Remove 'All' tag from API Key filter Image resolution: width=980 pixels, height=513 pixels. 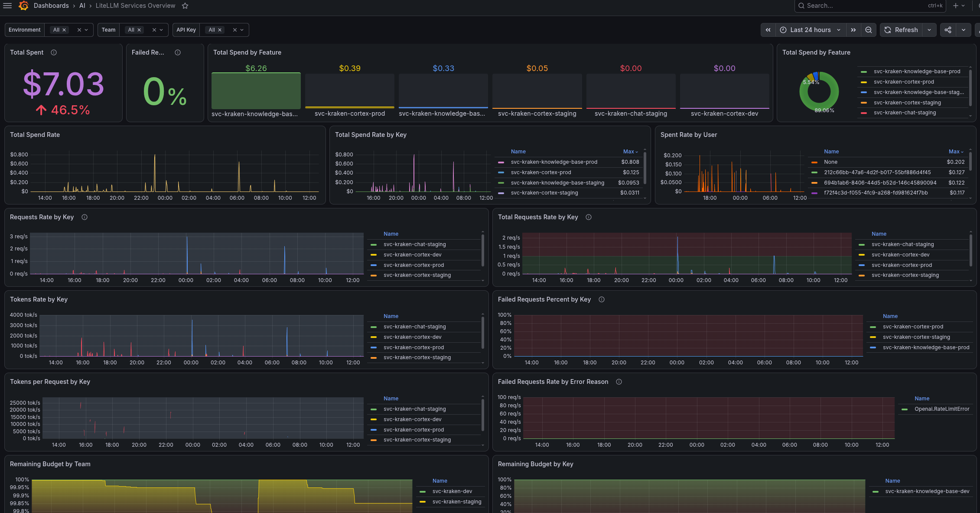220,30
